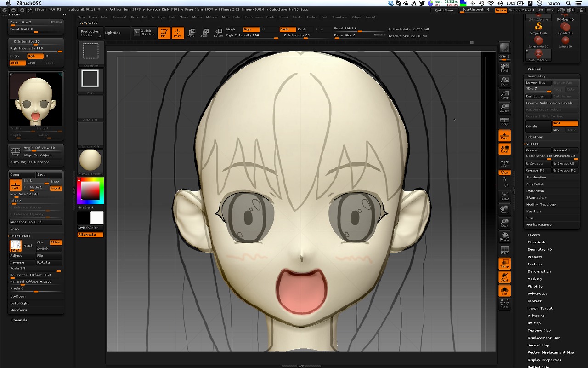Click the BPR render icon
Screen dimensions: 588x368
pos(504,48)
